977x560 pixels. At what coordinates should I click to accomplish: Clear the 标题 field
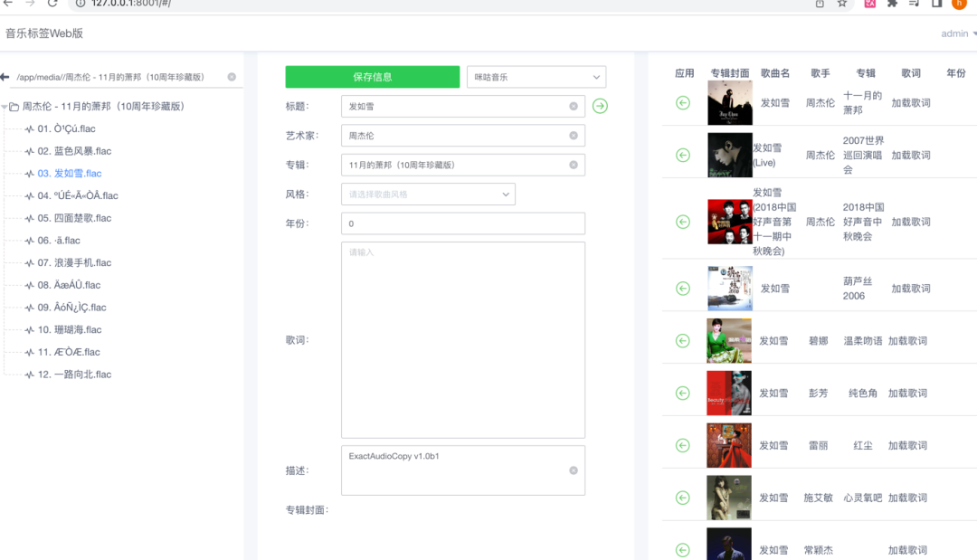tap(574, 107)
